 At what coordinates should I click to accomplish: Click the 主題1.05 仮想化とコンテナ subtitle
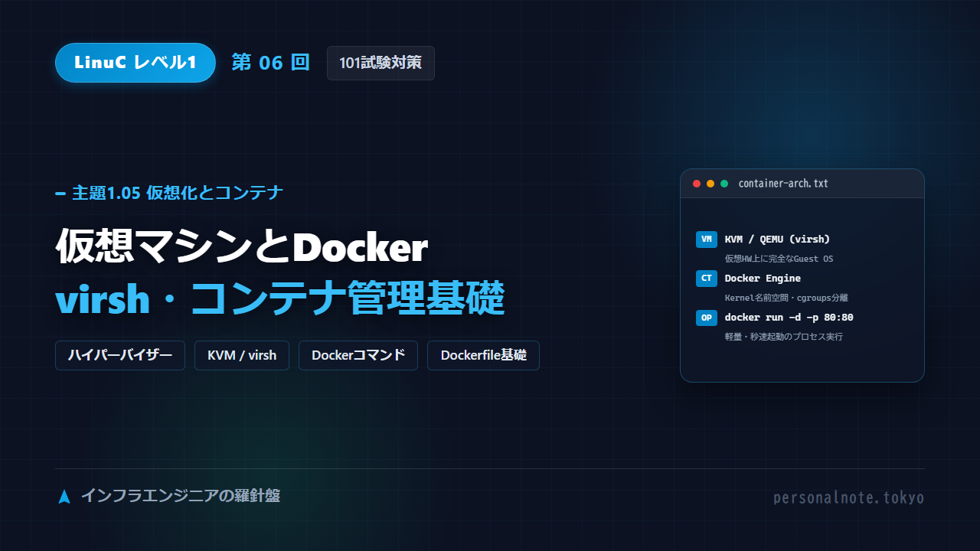pos(178,193)
